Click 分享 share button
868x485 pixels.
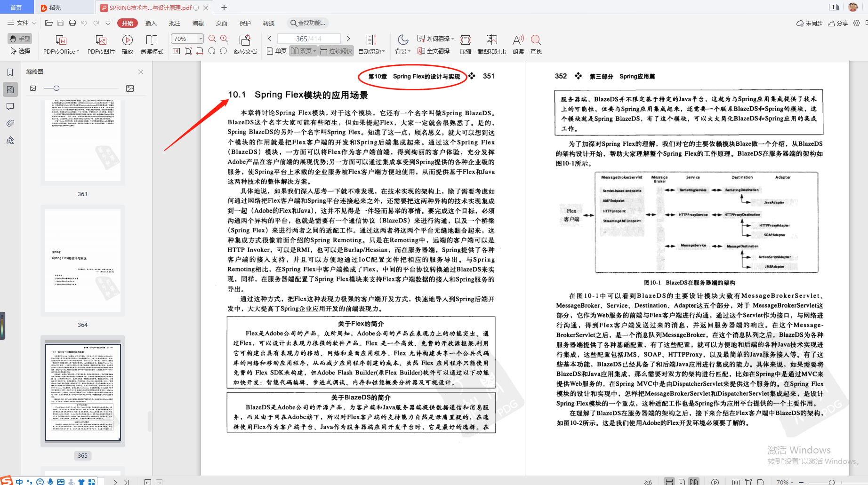point(838,23)
